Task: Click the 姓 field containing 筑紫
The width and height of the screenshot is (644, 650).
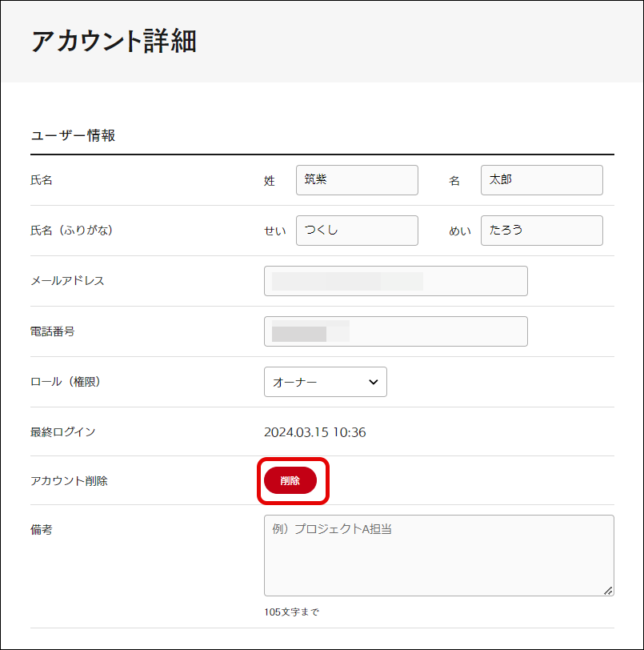Action: (x=357, y=180)
